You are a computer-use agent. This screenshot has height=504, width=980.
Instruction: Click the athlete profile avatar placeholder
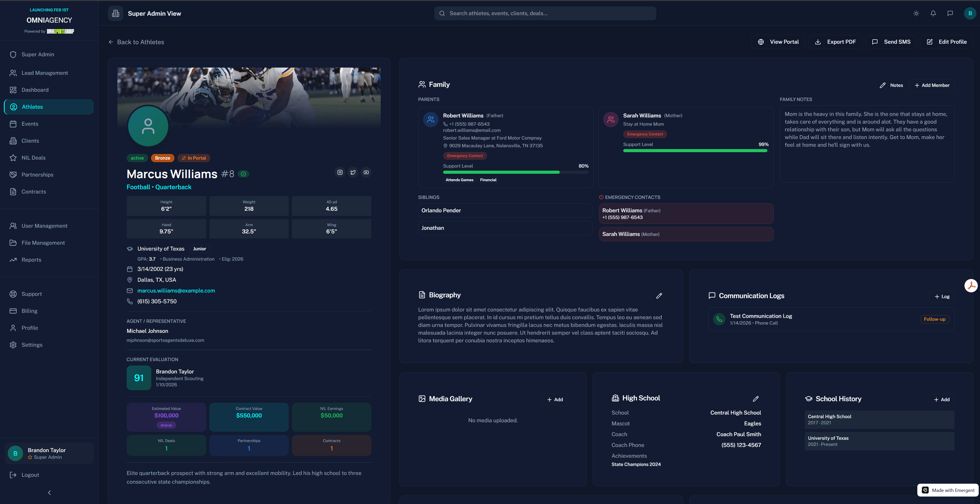pos(148,126)
